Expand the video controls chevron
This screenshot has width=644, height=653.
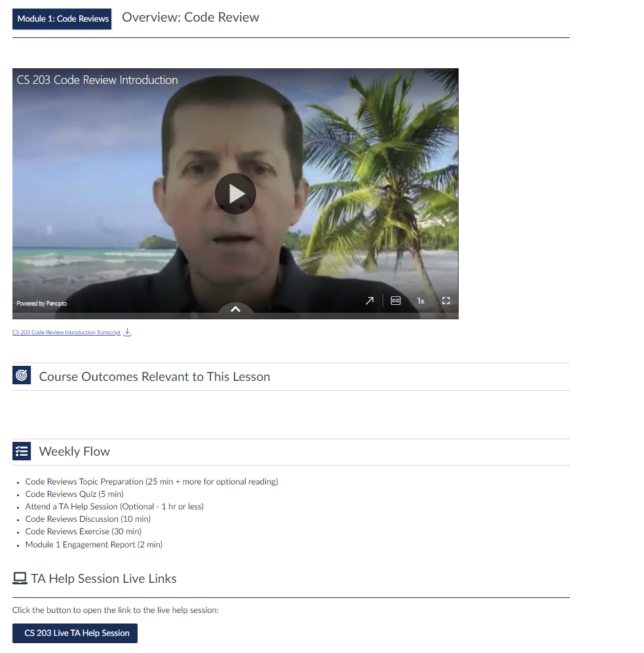point(235,309)
